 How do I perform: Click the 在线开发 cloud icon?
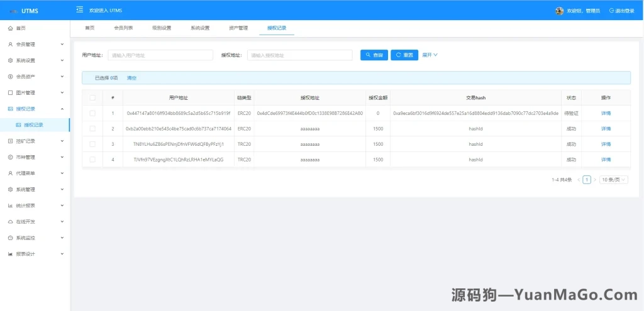click(11, 222)
